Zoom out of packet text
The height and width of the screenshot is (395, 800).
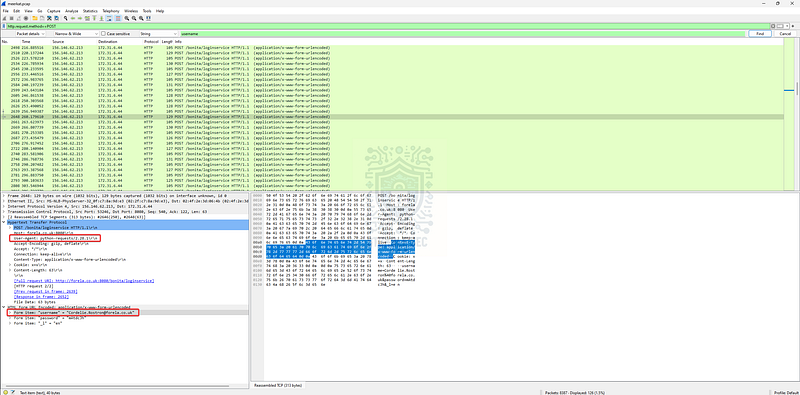tap(134, 18)
